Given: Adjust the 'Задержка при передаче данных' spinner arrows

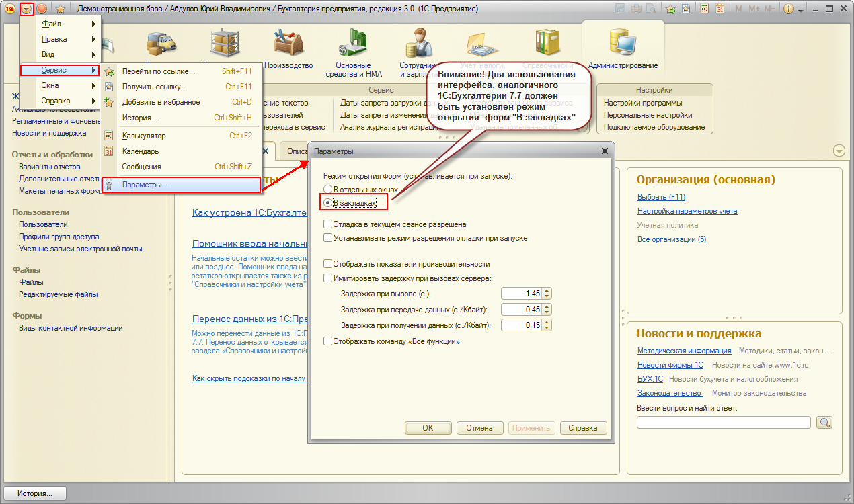Looking at the screenshot, I should tap(547, 309).
